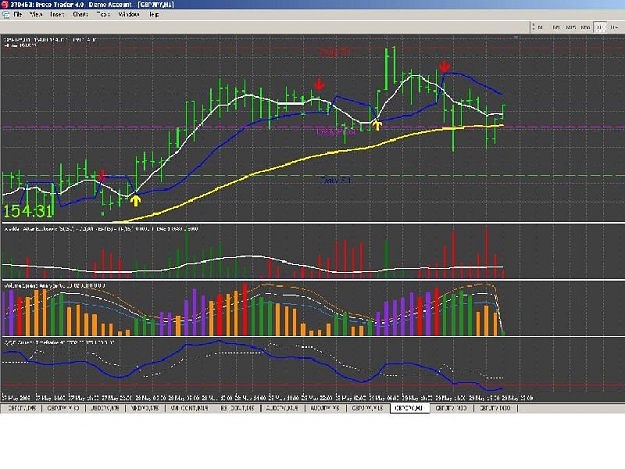The width and height of the screenshot is (625, 469).
Task: Select the highlighted H1 timeframe button
Action: pos(599,27)
